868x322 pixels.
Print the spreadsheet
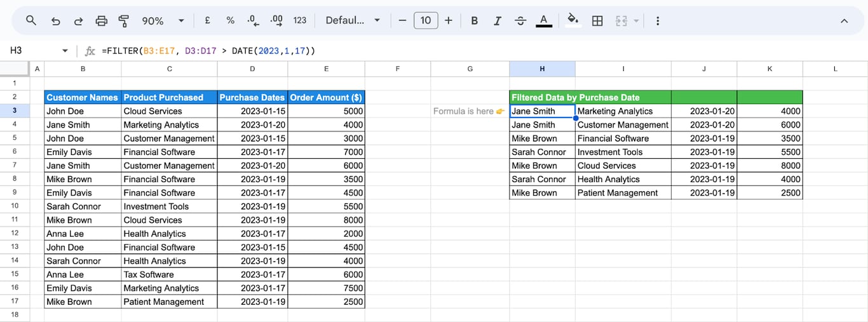[x=101, y=20]
